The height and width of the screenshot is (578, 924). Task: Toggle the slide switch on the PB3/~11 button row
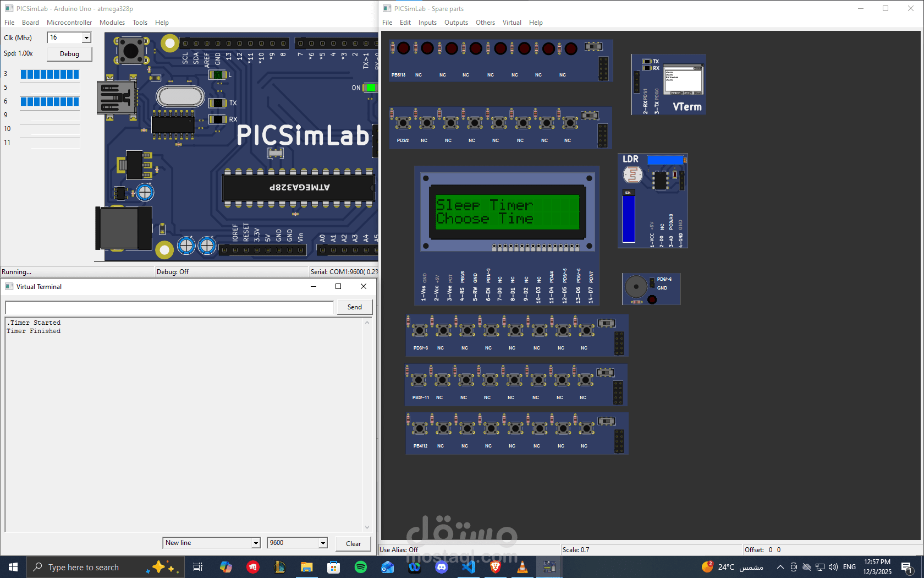tap(605, 373)
